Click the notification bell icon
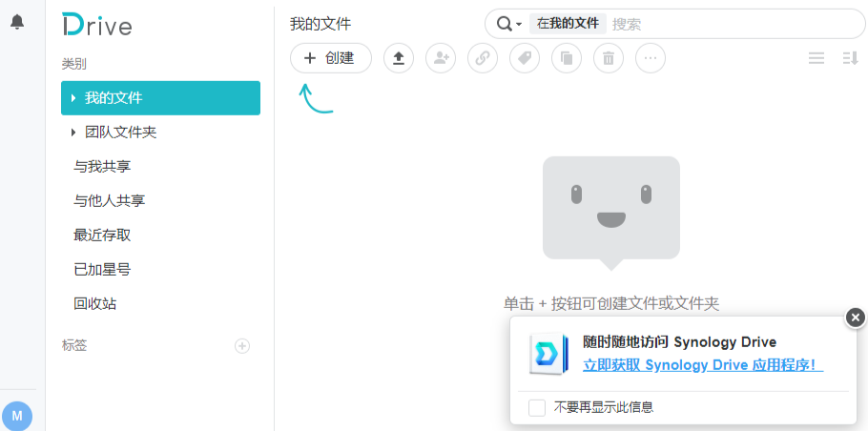868x431 pixels. 17,22
